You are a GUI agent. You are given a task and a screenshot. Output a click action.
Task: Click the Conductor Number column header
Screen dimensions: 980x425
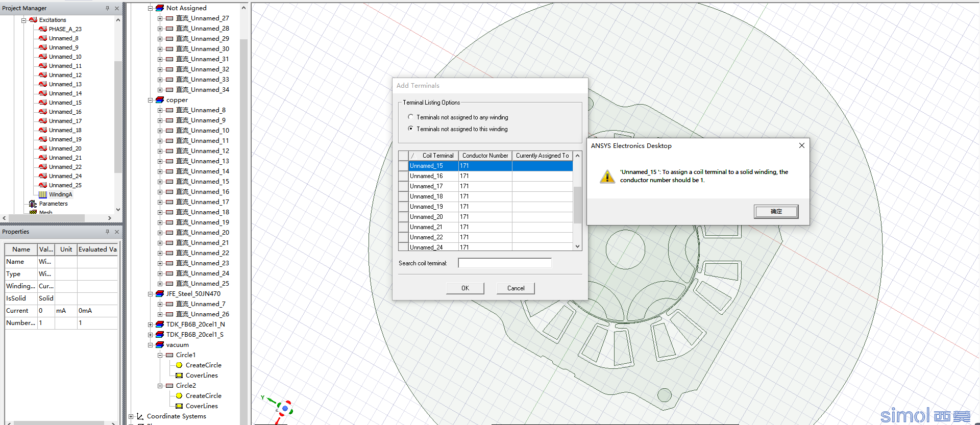click(x=485, y=156)
